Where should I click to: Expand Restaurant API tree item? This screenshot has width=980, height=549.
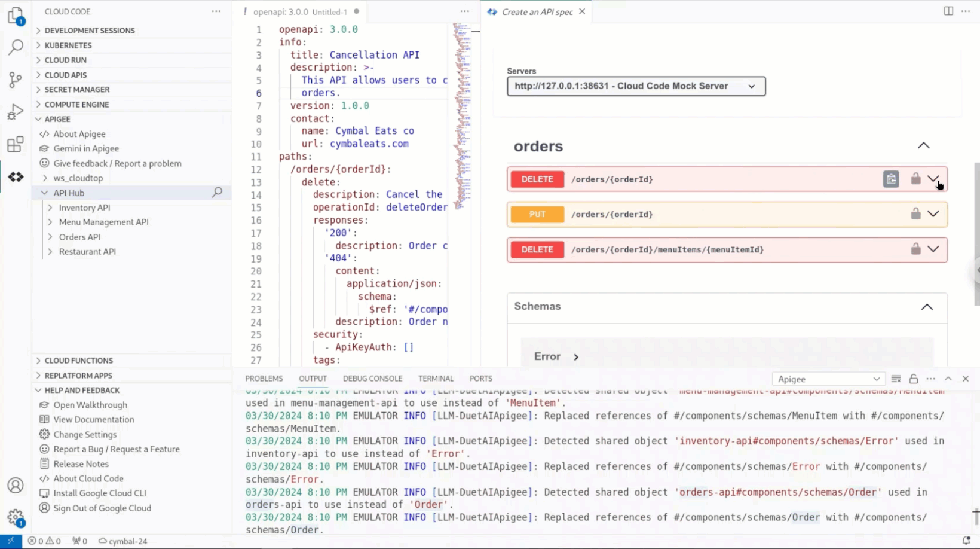[50, 252]
